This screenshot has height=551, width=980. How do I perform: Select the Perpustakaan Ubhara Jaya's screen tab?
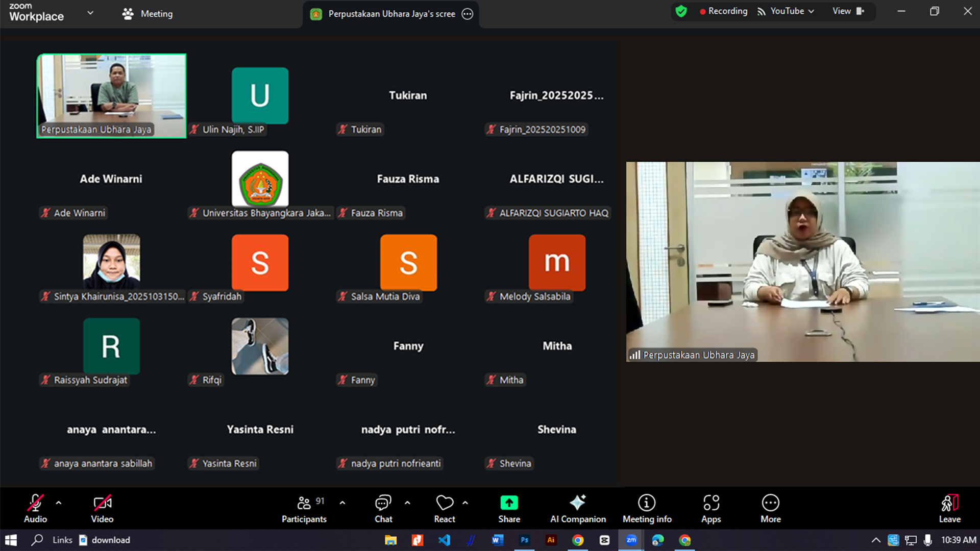point(391,14)
